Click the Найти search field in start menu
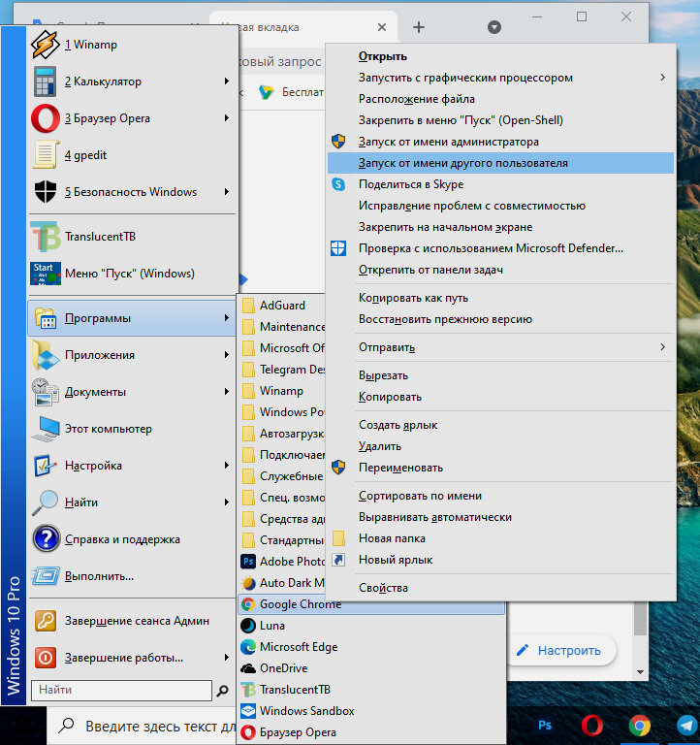Screen dimensions: 700x745 tap(121, 690)
